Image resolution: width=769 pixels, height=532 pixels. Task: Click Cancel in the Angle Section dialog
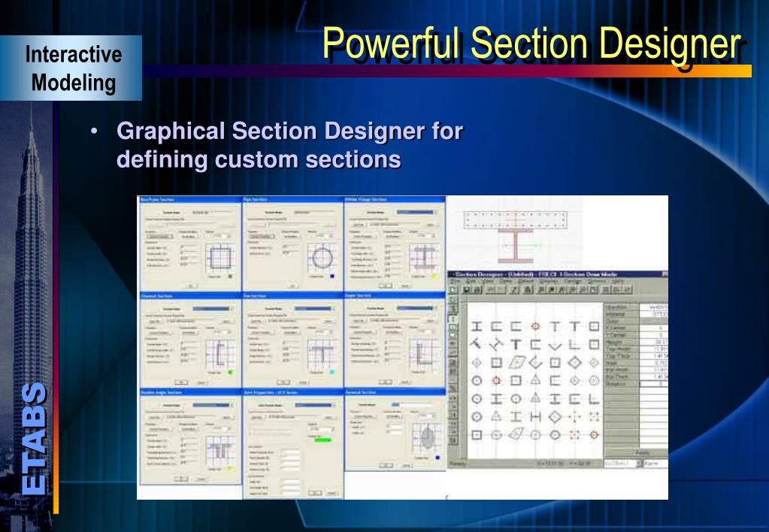tap(405, 382)
